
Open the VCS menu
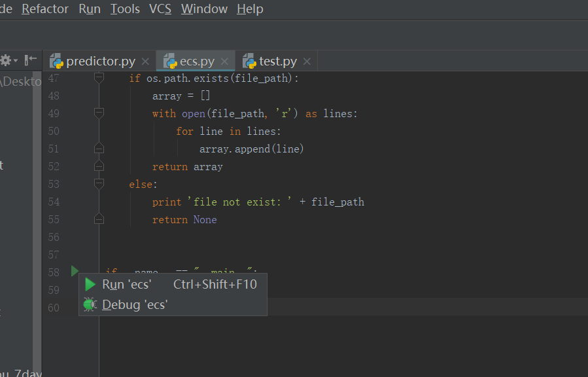[160, 9]
